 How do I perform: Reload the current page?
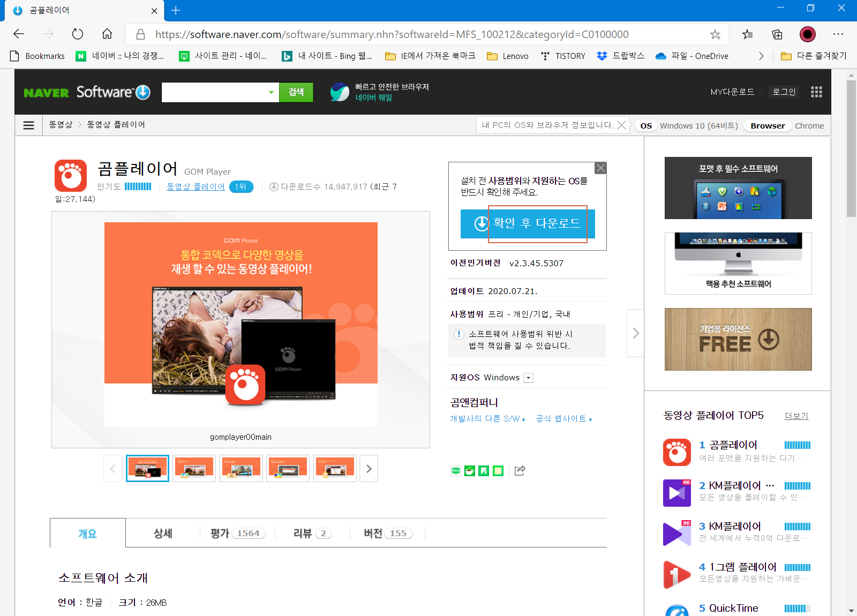coord(78,34)
